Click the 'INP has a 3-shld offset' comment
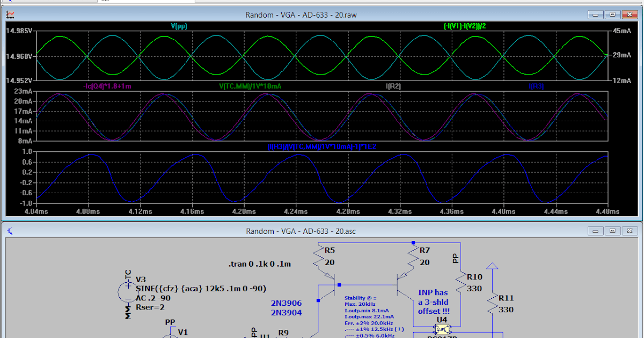This screenshot has width=644, height=338. [434, 302]
